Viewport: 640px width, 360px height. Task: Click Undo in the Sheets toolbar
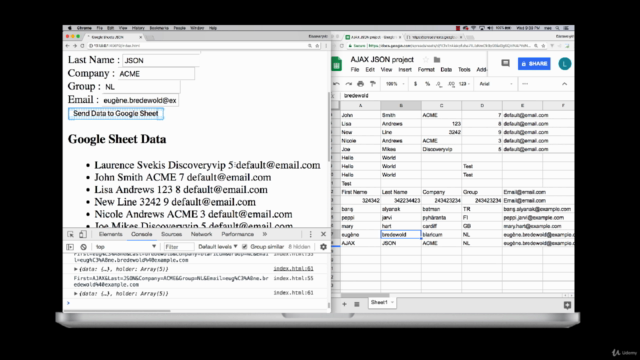(336, 84)
